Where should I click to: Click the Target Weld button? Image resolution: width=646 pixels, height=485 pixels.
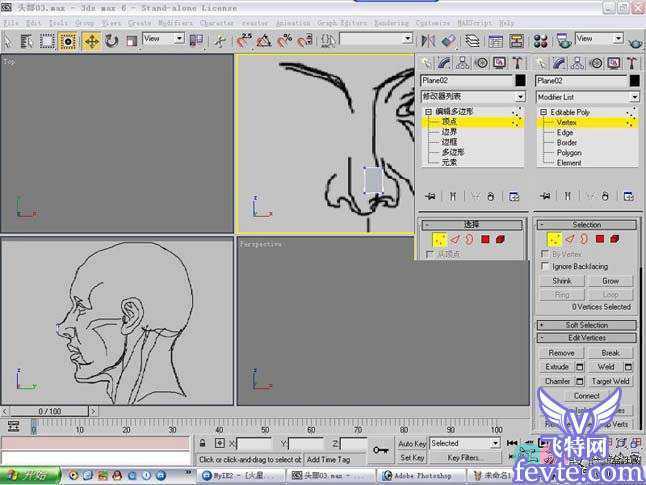[611, 381]
